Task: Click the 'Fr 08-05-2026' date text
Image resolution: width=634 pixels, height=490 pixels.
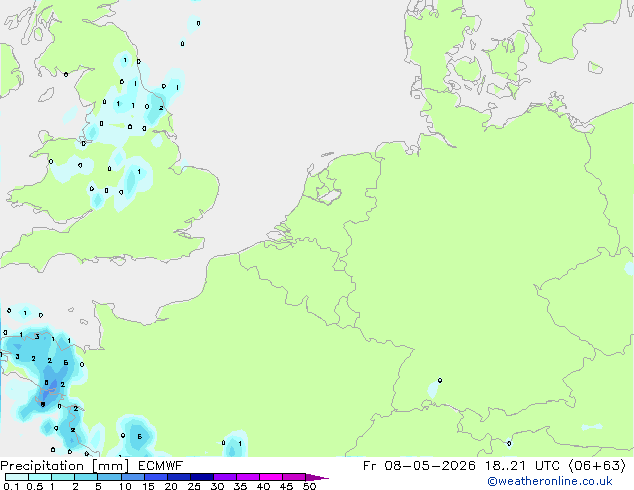Action: tap(419, 466)
